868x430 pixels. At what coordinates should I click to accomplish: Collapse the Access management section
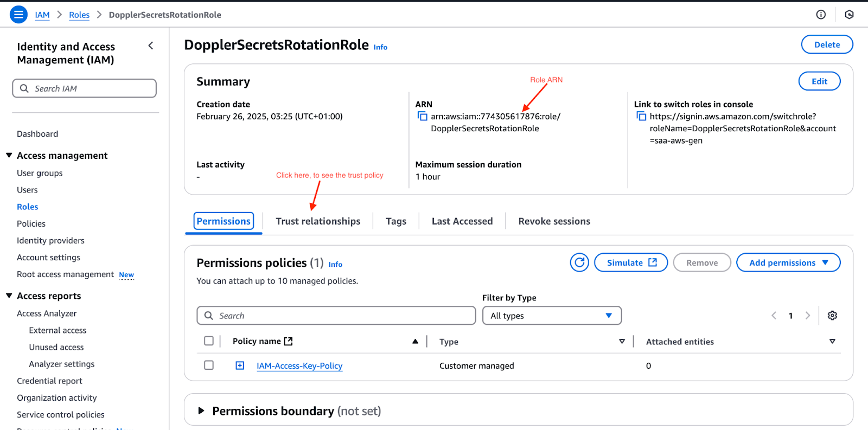coord(9,155)
